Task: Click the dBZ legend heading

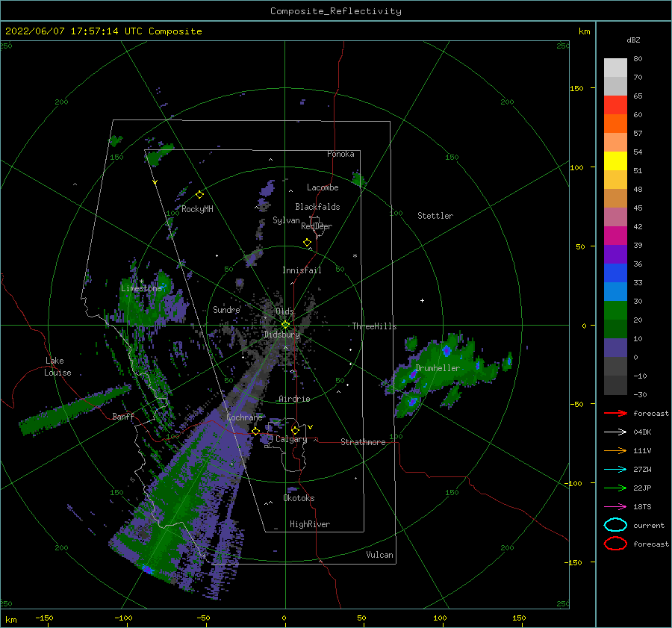Action: click(633, 40)
